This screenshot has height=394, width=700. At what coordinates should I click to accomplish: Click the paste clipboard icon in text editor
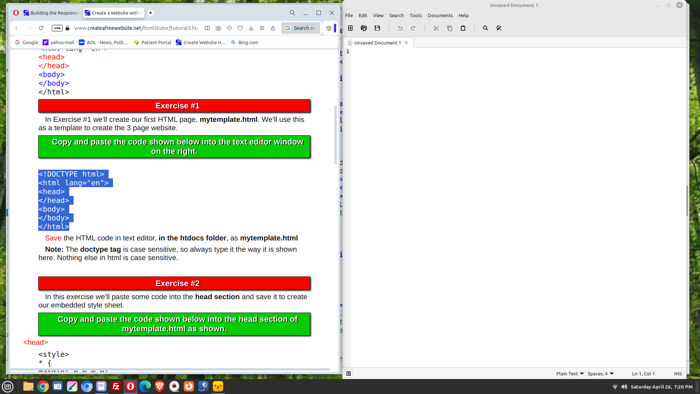(x=463, y=28)
